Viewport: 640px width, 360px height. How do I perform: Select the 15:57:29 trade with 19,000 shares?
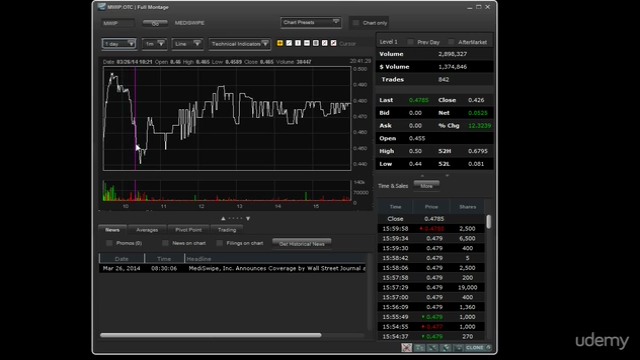431,287
